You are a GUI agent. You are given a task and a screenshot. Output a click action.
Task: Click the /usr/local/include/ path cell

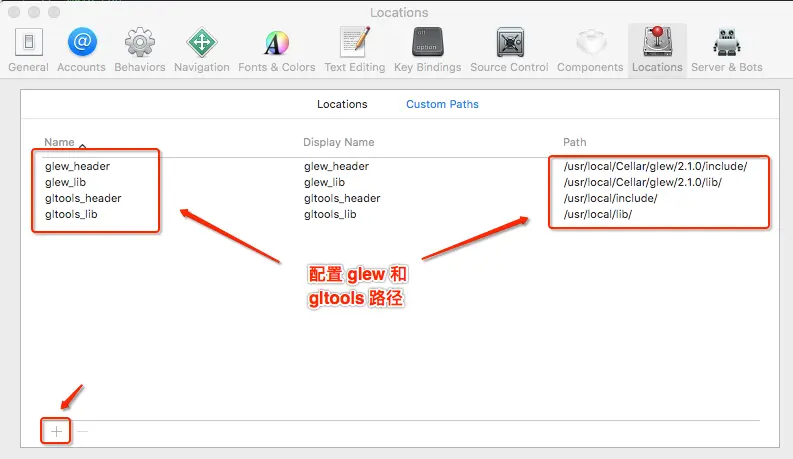pyautogui.click(x=610, y=198)
